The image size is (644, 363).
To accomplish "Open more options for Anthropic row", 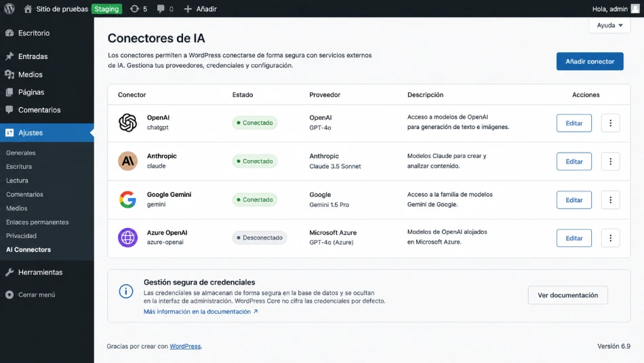I will (610, 161).
